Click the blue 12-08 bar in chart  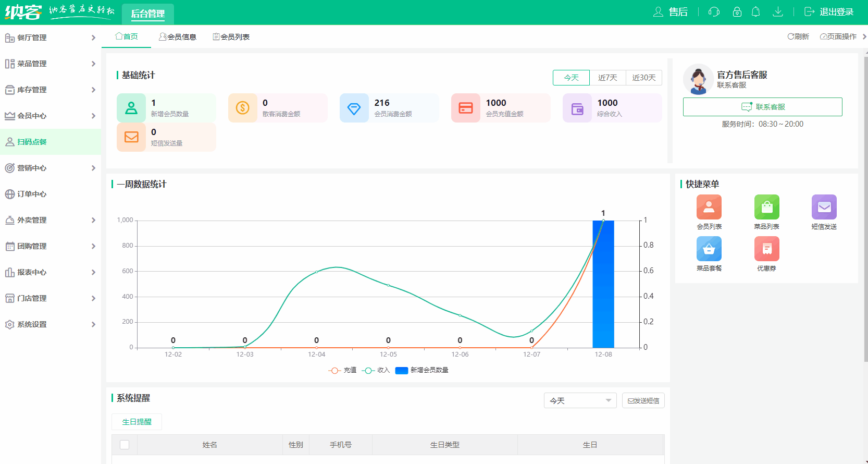pos(603,284)
